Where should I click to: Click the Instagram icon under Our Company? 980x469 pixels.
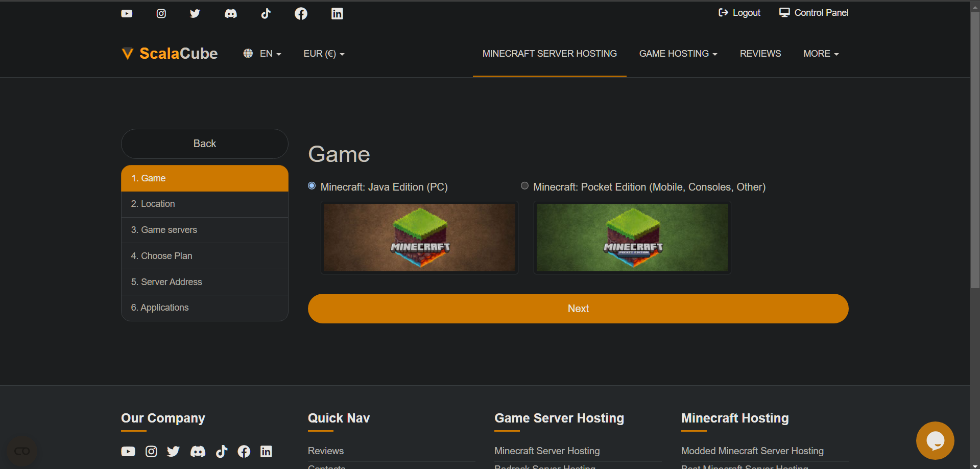tap(151, 452)
